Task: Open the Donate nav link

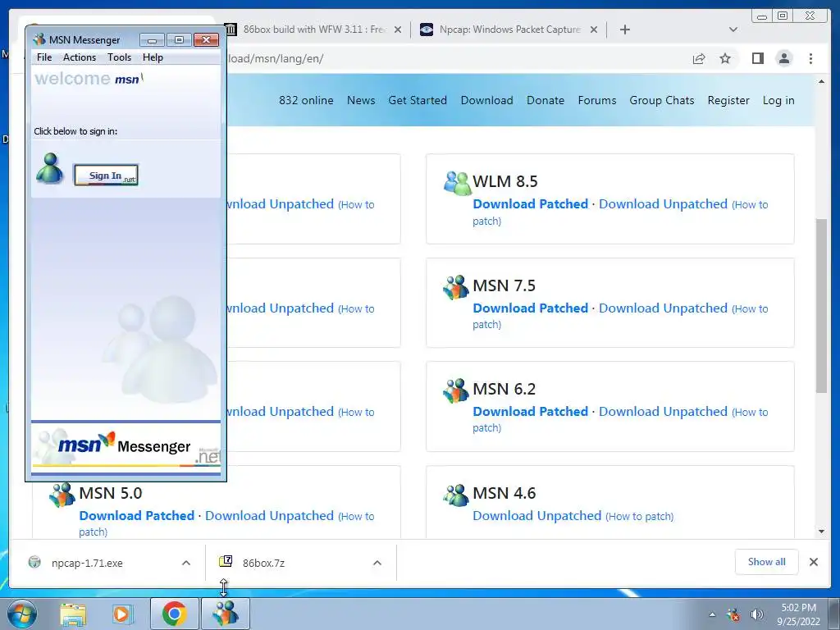Action: pos(546,100)
